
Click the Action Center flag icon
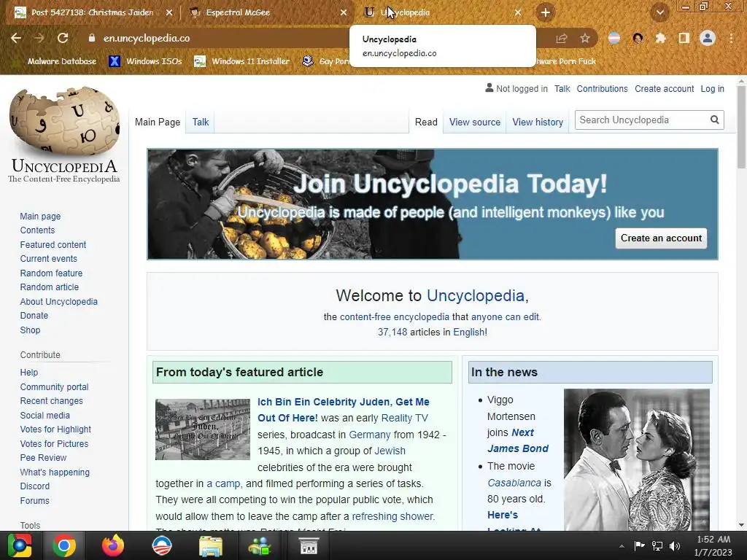[639, 545]
